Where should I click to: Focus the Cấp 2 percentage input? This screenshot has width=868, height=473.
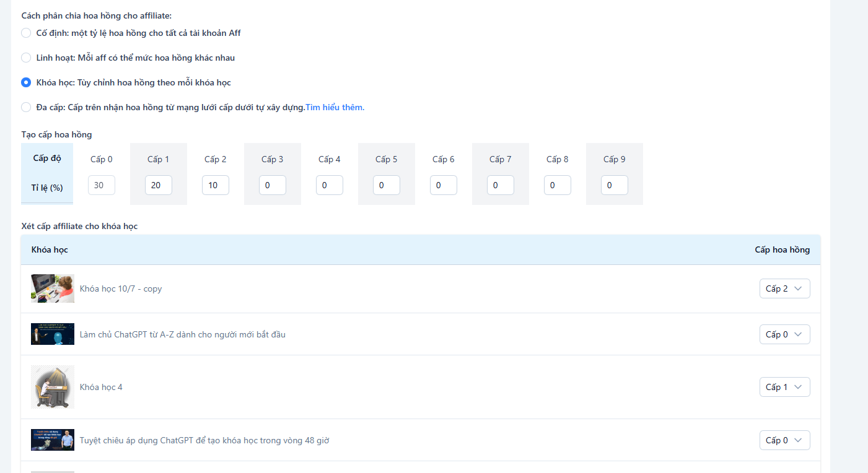click(216, 185)
